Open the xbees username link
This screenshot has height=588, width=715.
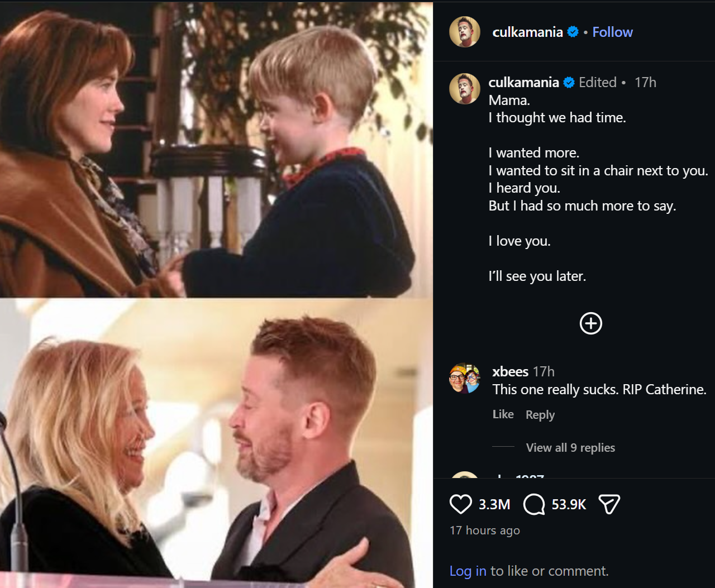pyautogui.click(x=510, y=372)
